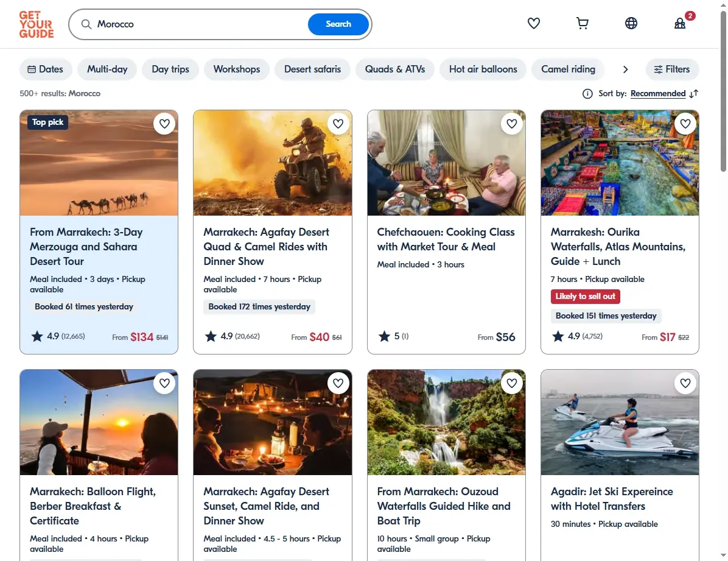Open the wishlist heart icon in header
728x561 pixels.
point(533,23)
